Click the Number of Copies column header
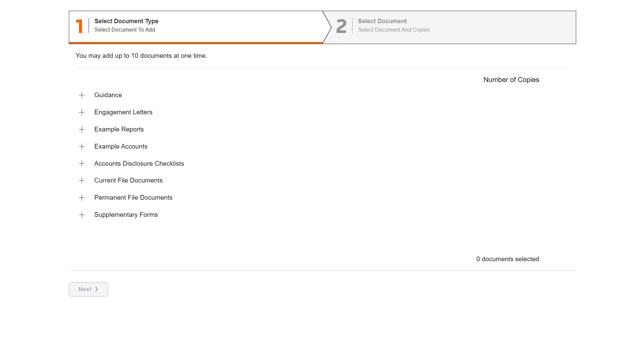 (x=511, y=80)
